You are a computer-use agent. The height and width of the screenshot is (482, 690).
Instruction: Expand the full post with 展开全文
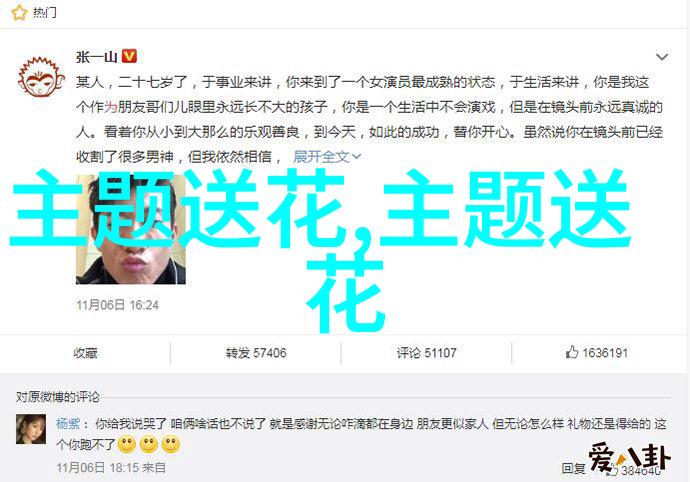pos(321,157)
